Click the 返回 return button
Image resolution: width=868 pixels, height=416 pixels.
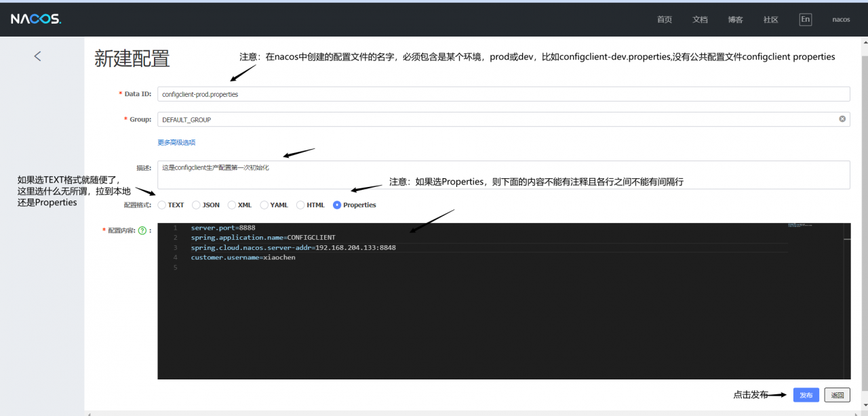pos(837,395)
